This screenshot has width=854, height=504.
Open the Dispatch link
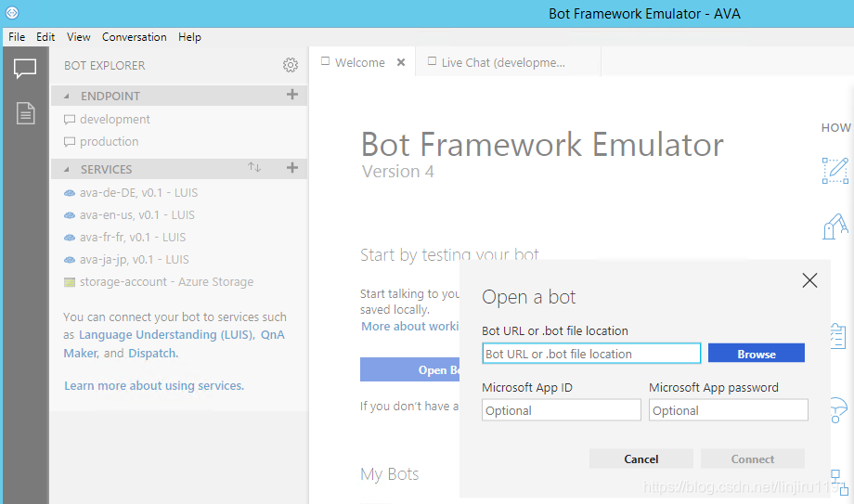tap(152, 353)
